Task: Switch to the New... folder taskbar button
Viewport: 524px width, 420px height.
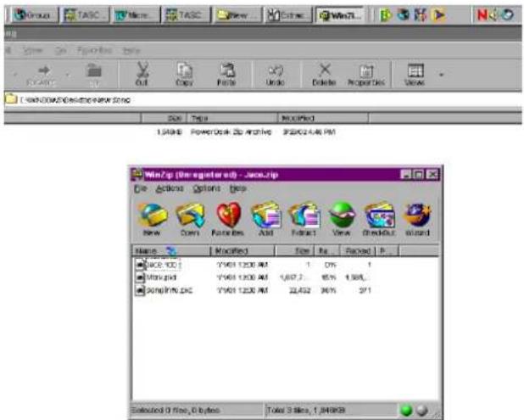Action: [238, 15]
